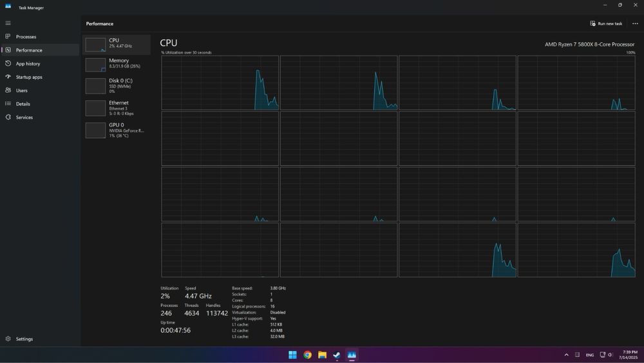Image resolution: width=644 pixels, height=363 pixels.
Task: Click the 0:00:47:56 up time value
Action: click(x=175, y=330)
